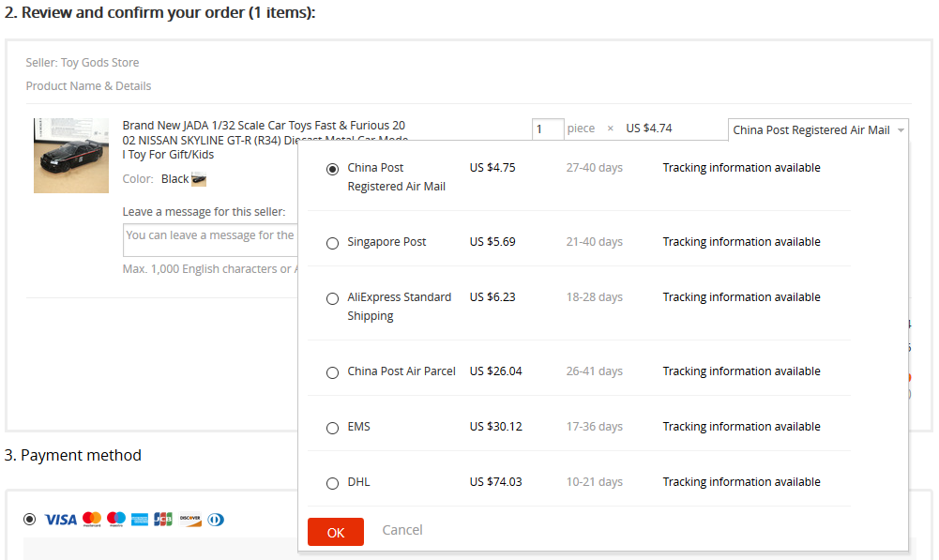Click the US $26.04 shipping price
Screen dimensions: 939x560
click(496, 371)
